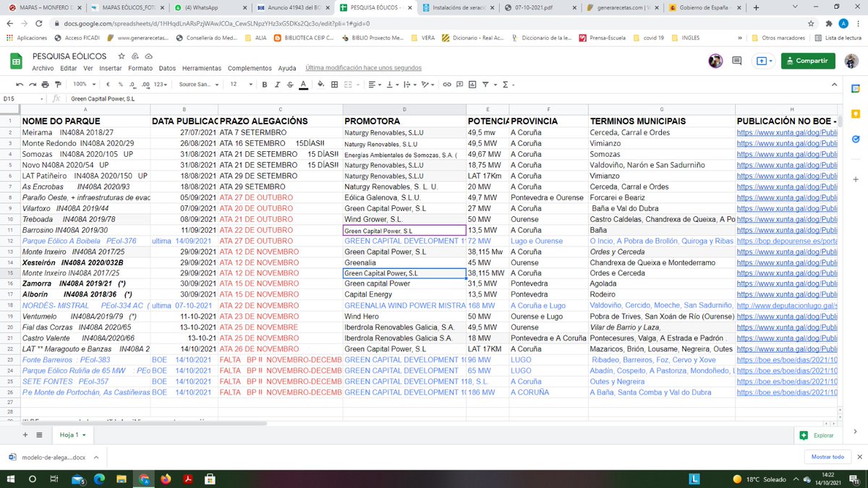The image size is (868, 488).
Task: Open Google Calendar in side panel
Action: 855,89
